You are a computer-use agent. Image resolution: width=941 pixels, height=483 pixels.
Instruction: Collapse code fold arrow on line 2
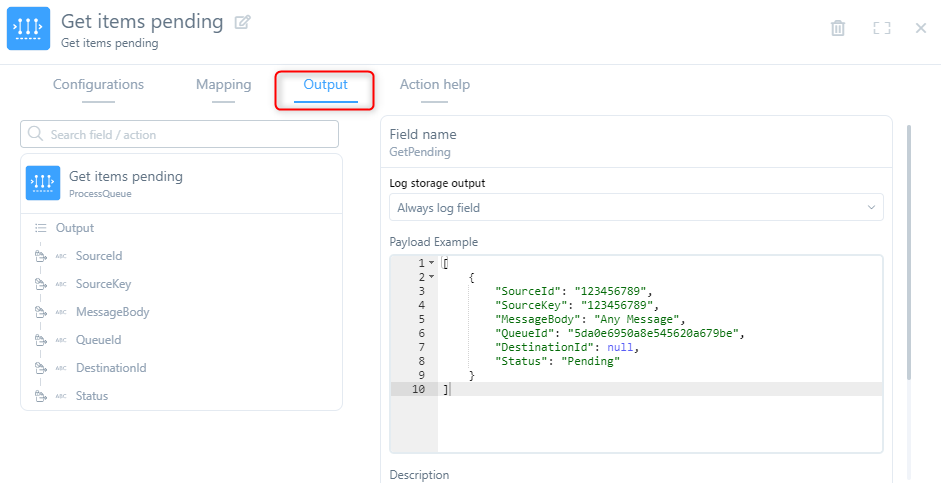pyautogui.click(x=431, y=277)
